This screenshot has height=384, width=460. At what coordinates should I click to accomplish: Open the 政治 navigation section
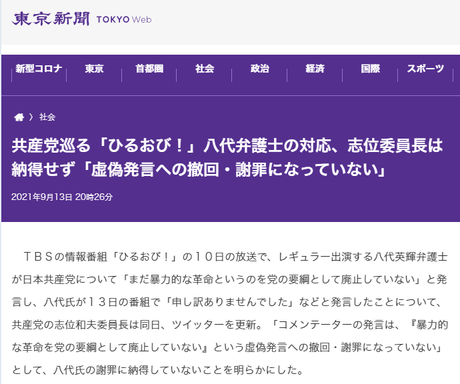click(260, 69)
